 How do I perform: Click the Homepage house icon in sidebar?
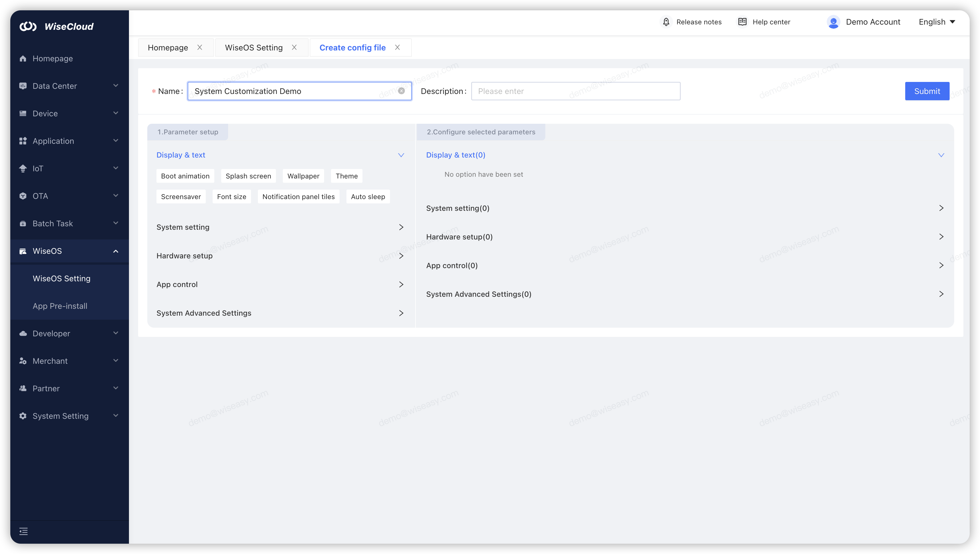[23, 59]
